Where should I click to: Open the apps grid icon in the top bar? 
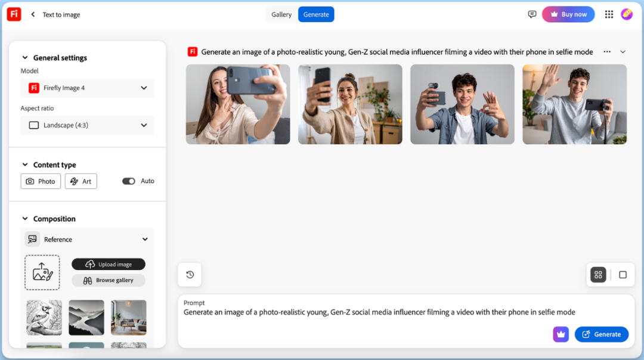click(x=609, y=14)
